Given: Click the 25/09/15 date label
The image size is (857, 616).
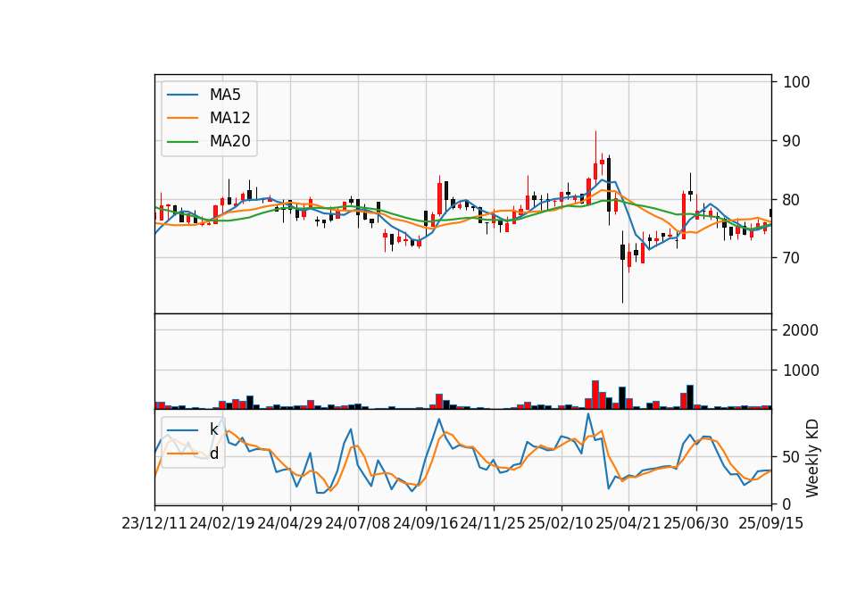Looking at the screenshot, I should [x=770, y=524].
